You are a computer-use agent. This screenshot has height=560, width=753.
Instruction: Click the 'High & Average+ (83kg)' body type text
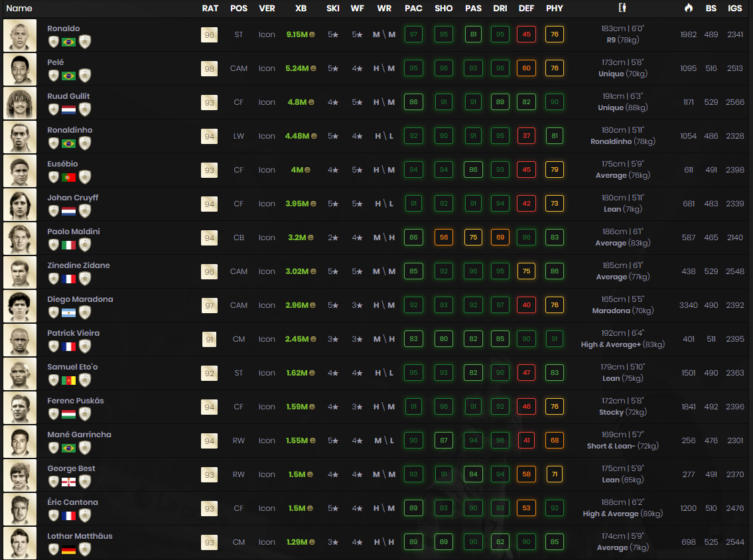point(623,345)
